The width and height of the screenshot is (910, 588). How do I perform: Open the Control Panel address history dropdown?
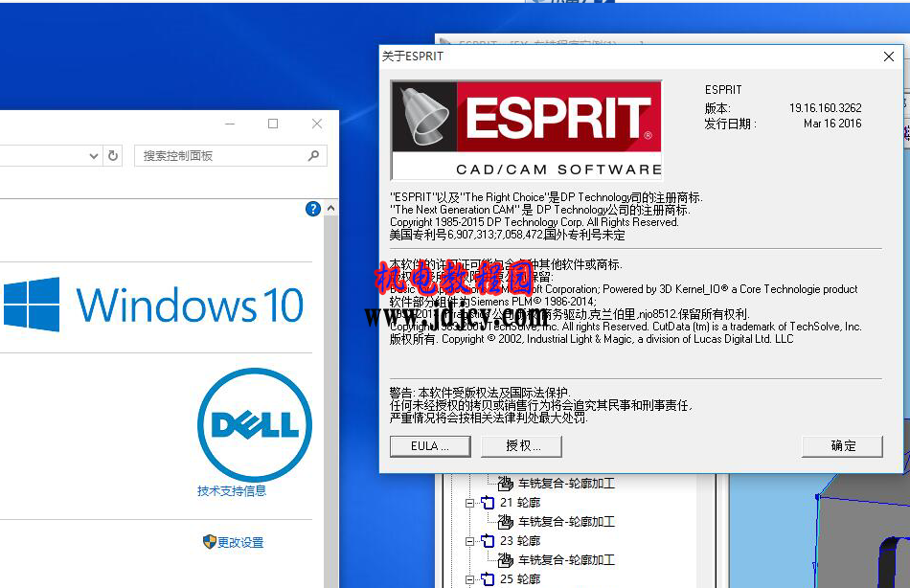click(94, 155)
